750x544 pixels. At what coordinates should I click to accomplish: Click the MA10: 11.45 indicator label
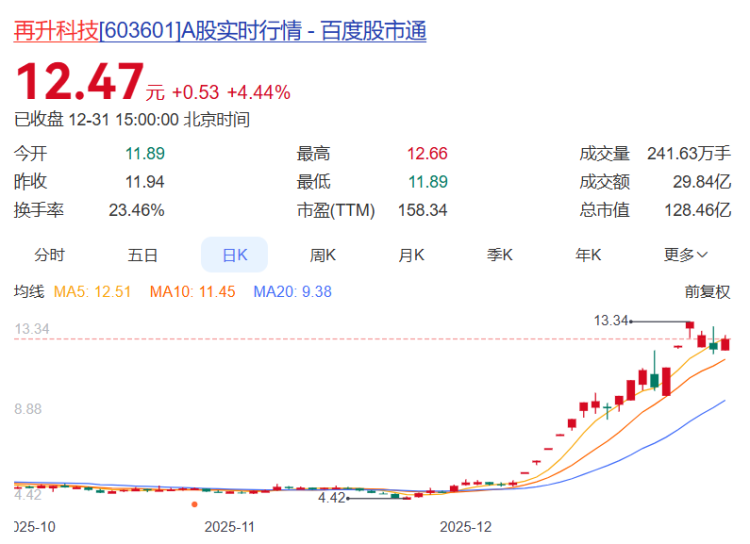coord(192,291)
